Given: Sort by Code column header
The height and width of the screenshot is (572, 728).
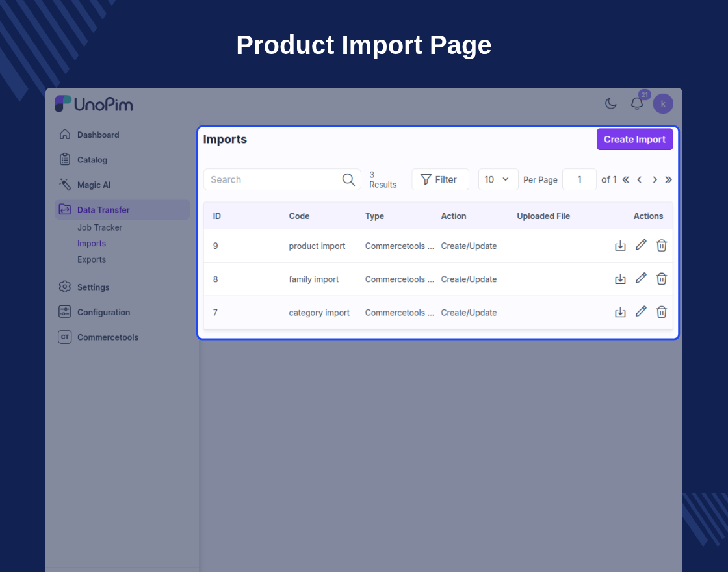Looking at the screenshot, I should click(x=299, y=216).
